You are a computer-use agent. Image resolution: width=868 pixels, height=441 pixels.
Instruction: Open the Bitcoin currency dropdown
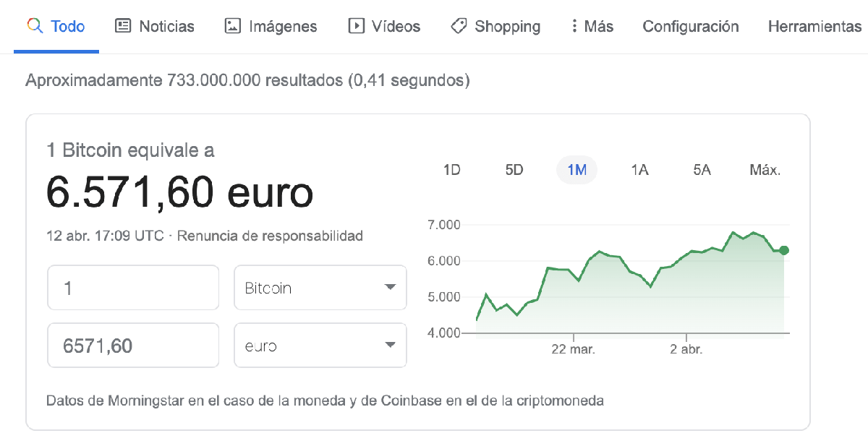pyautogui.click(x=320, y=287)
